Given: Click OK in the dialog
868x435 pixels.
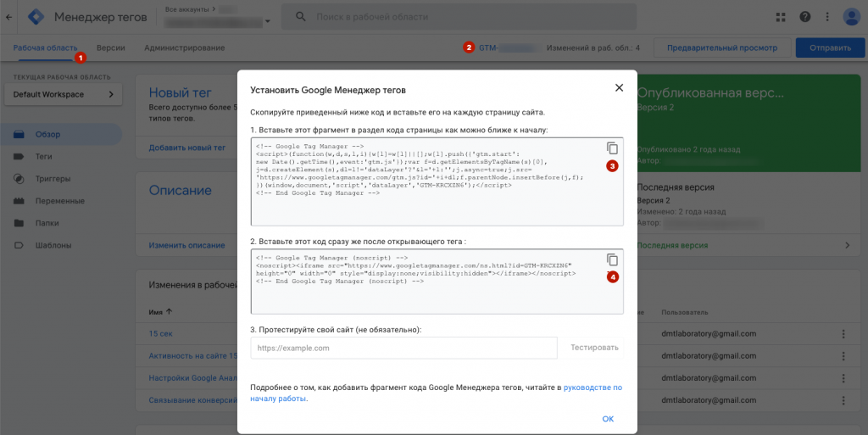Looking at the screenshot, I should click(608, 419).
